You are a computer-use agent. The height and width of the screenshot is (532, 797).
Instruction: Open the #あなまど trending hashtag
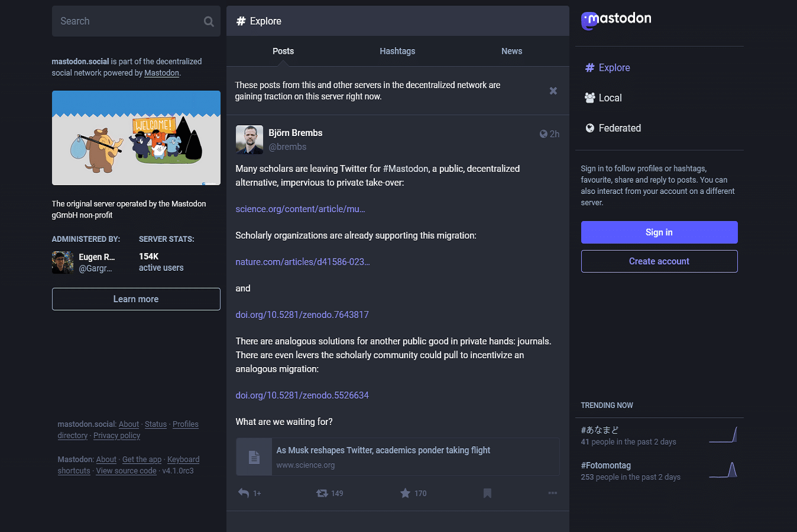(x=600, y=430)
